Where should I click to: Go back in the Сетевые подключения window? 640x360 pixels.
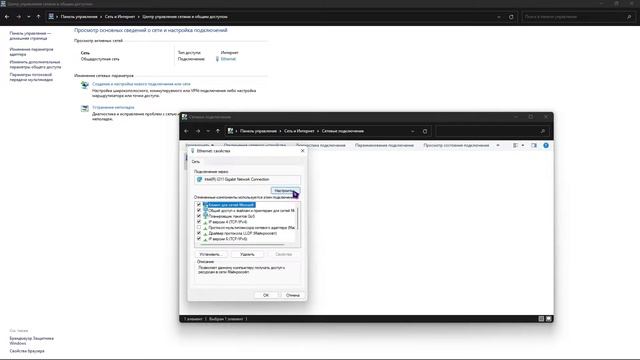187,131
